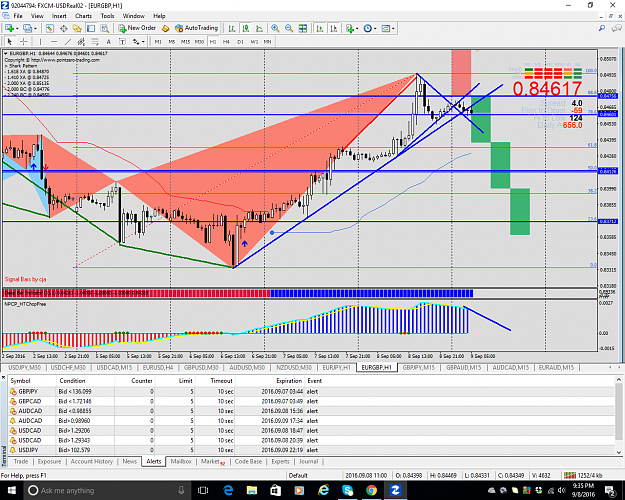Open MetaEditor from the toolbar
Screen dimensions: 625x500
click(166, 28)
